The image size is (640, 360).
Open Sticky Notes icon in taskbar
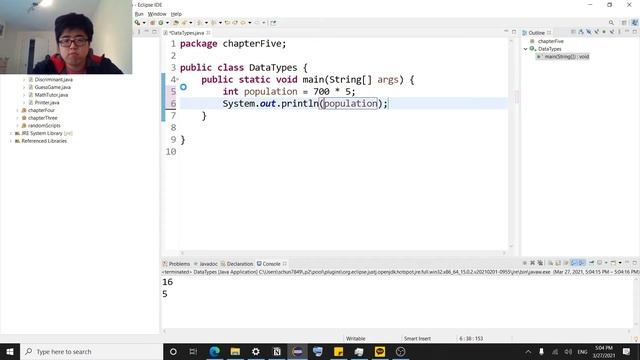tap(338, 351)
